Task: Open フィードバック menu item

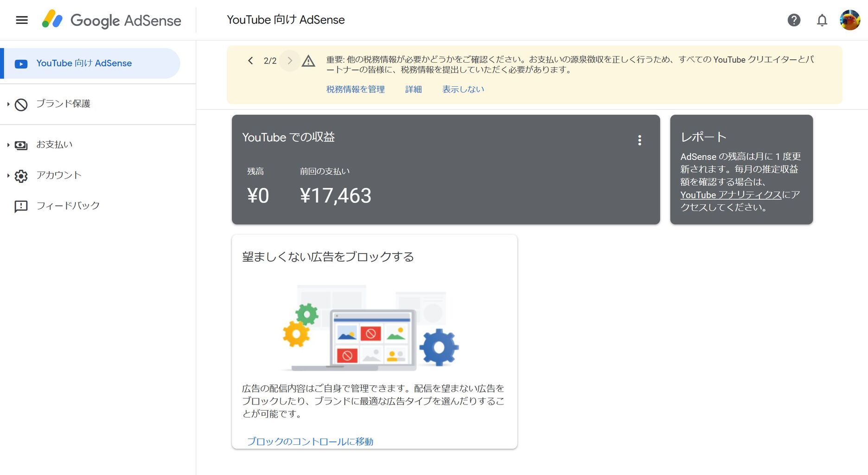Action: (x=68, y=206)
